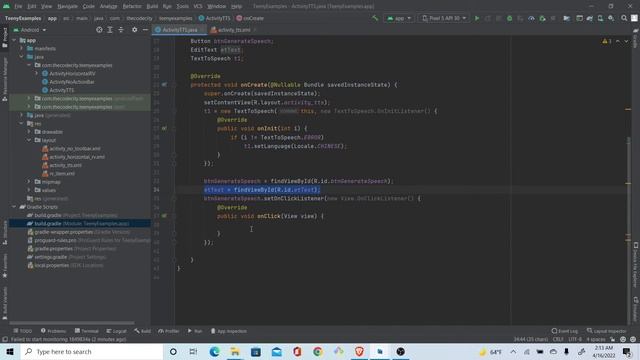Screen dimensions: 640x360
Task: Expand the manifests folder
Action: pyautogui.click(x=22, y=49)
